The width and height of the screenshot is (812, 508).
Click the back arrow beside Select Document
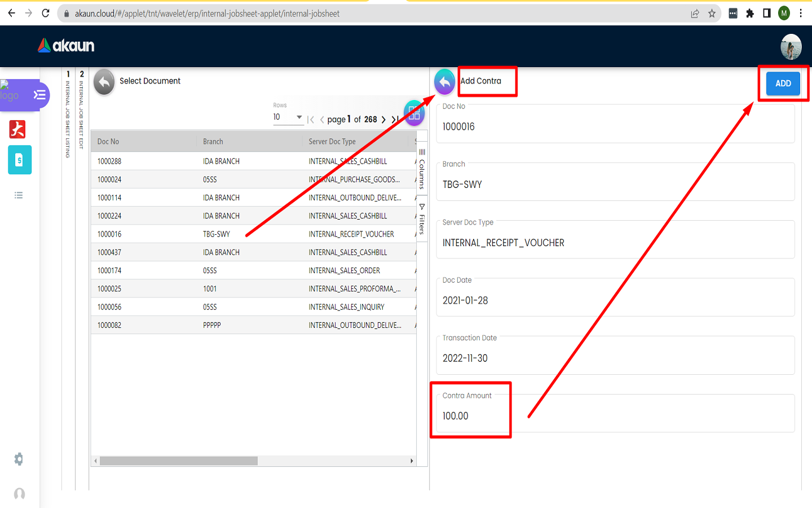[x=104, y=82]
